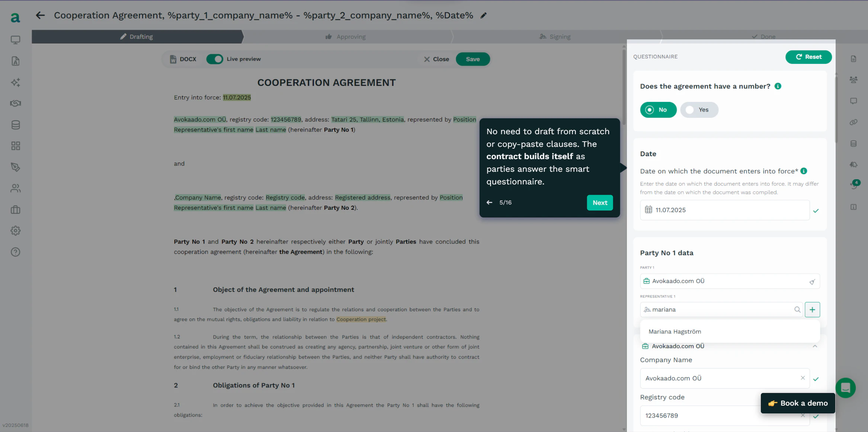Click the Save button

tap(473, 59)
